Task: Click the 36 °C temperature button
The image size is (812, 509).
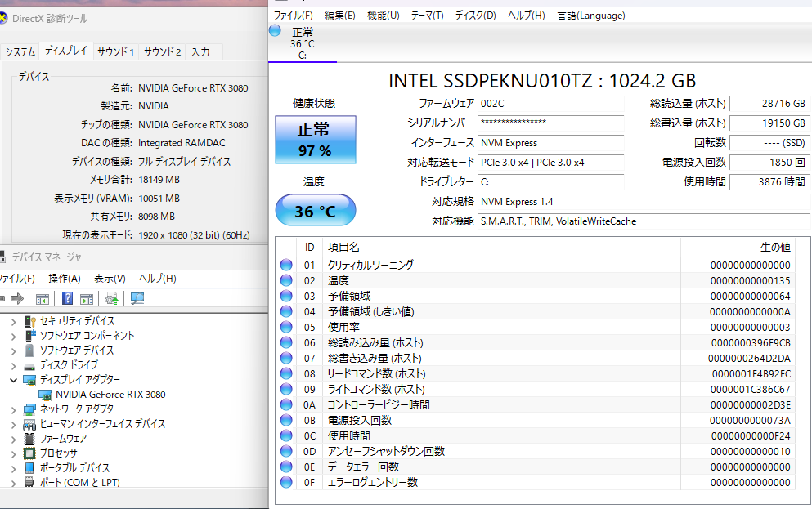Action: (316, 210)
